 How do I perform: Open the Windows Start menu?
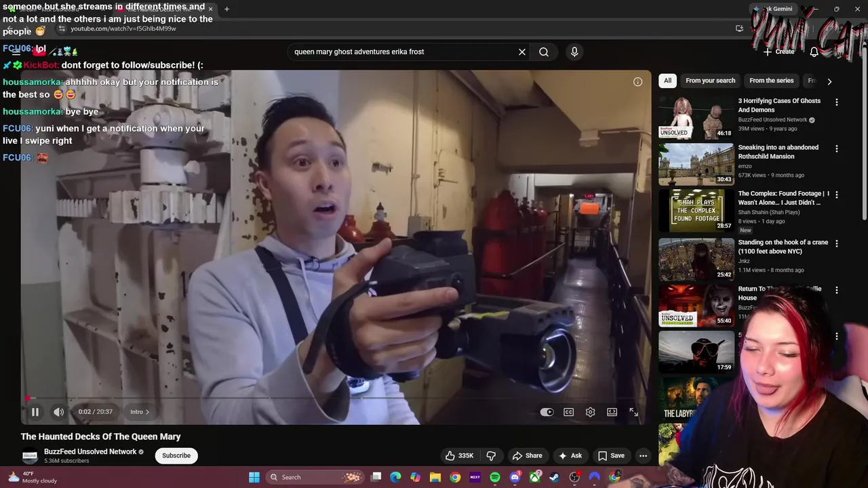point(254,477)
